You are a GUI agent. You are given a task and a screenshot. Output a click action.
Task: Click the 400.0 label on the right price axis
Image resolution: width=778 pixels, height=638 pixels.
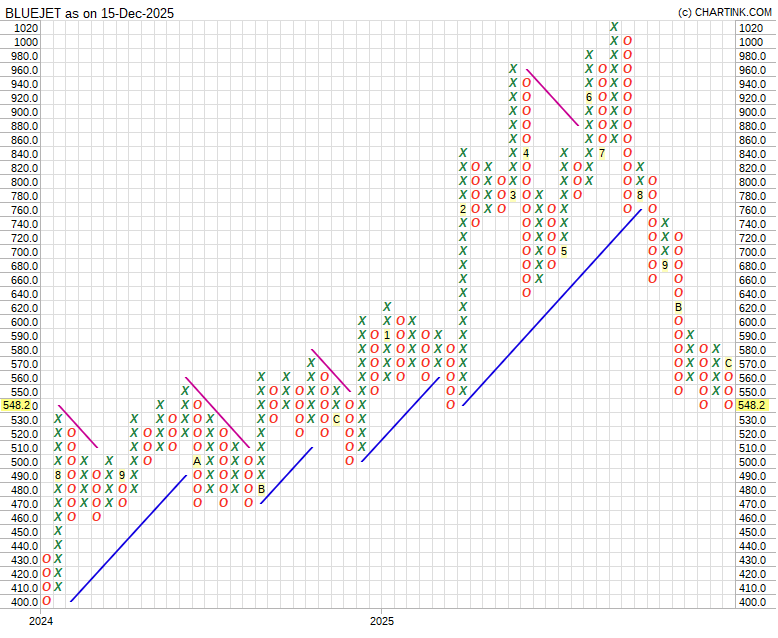point(753,602)
